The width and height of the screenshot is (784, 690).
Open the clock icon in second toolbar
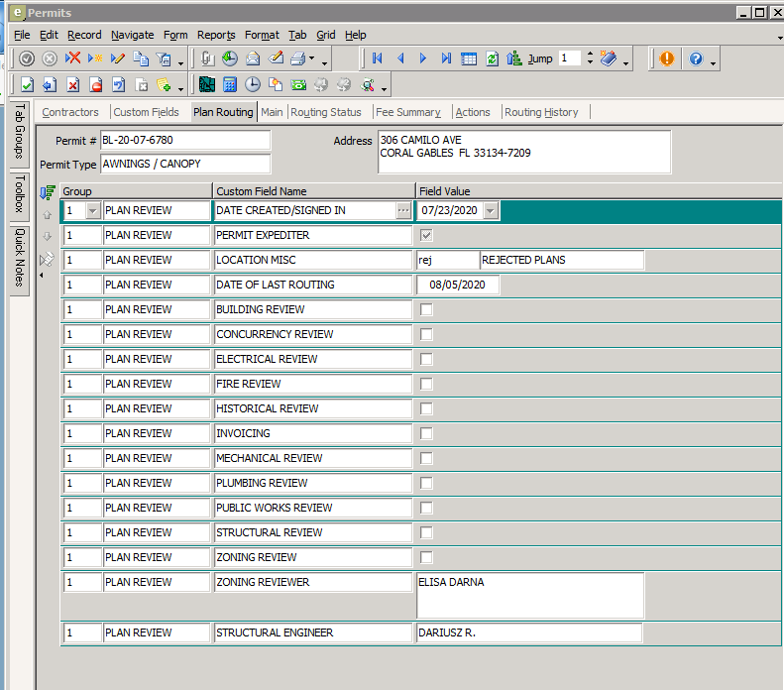click(x=253, y=84)
